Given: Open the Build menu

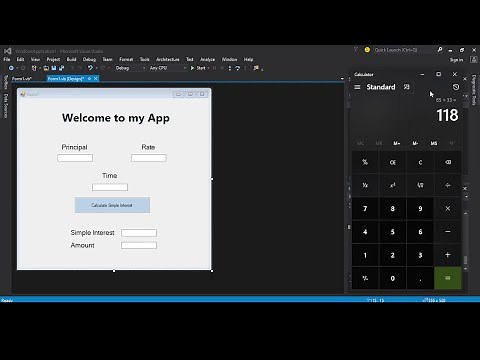Looking at the screenshot, I should tap(72, 59).
